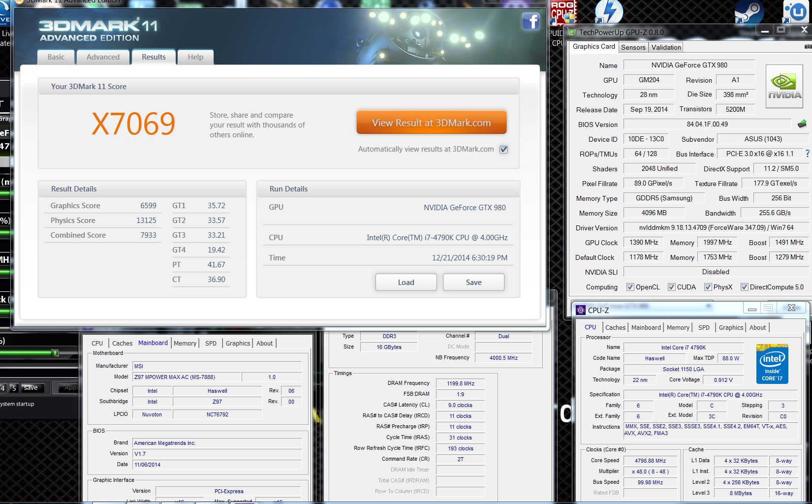Toggle the CUDA checkbox in GPU-Z

click(x=671, y=287)
